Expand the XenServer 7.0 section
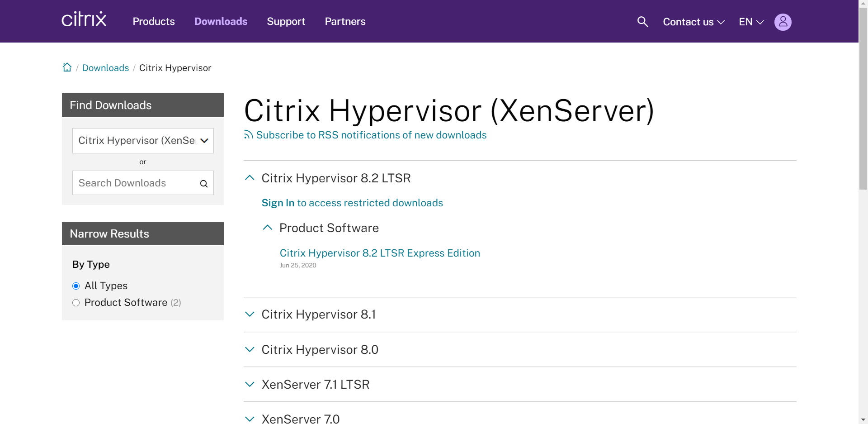 coord(250,419)
